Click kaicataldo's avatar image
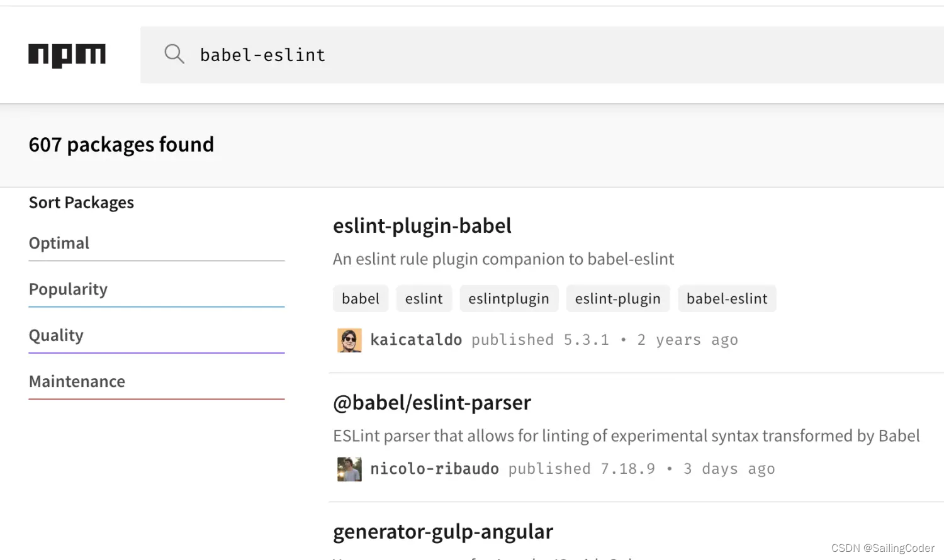Image resolution: width=944 pixels, height=560 pixels. tap(349, 340)
